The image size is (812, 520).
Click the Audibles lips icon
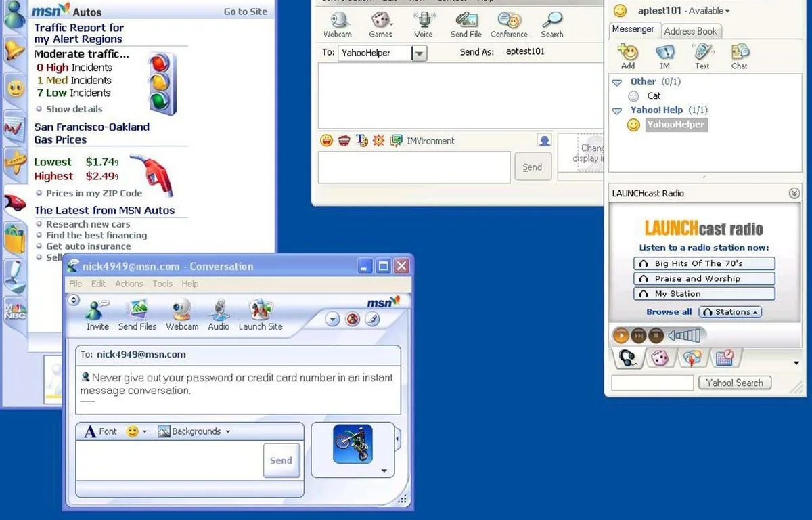[x=344, y=141]
